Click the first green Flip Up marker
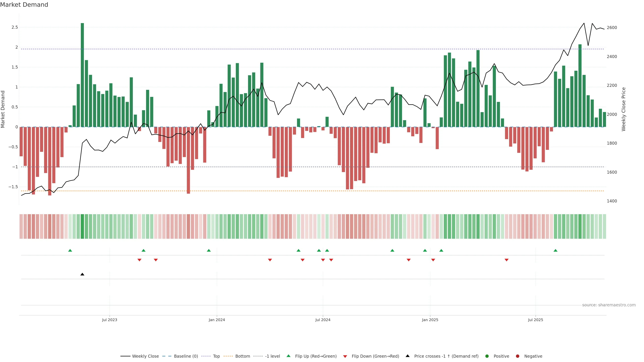This screenshot has height=362, width=644. [70, 250]
